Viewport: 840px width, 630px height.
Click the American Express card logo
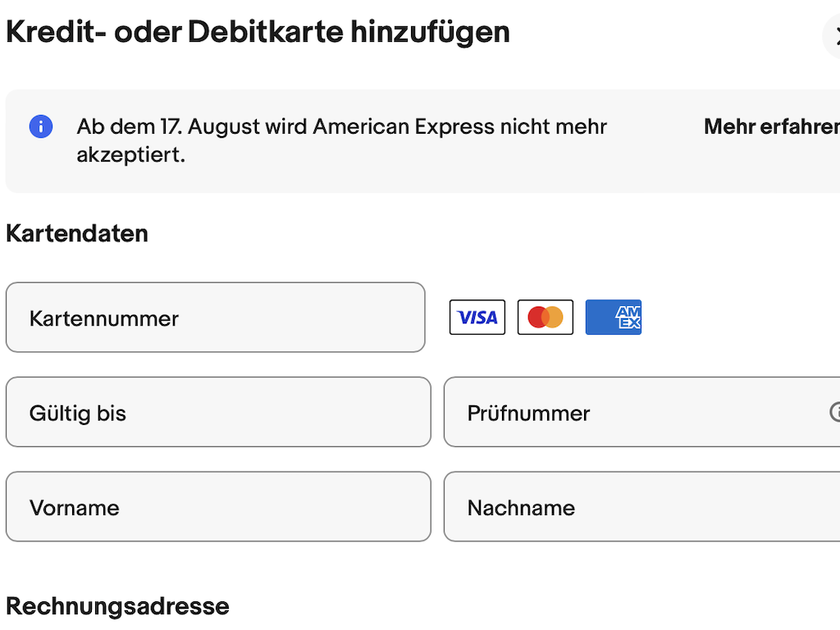click(x=614, y=317)
